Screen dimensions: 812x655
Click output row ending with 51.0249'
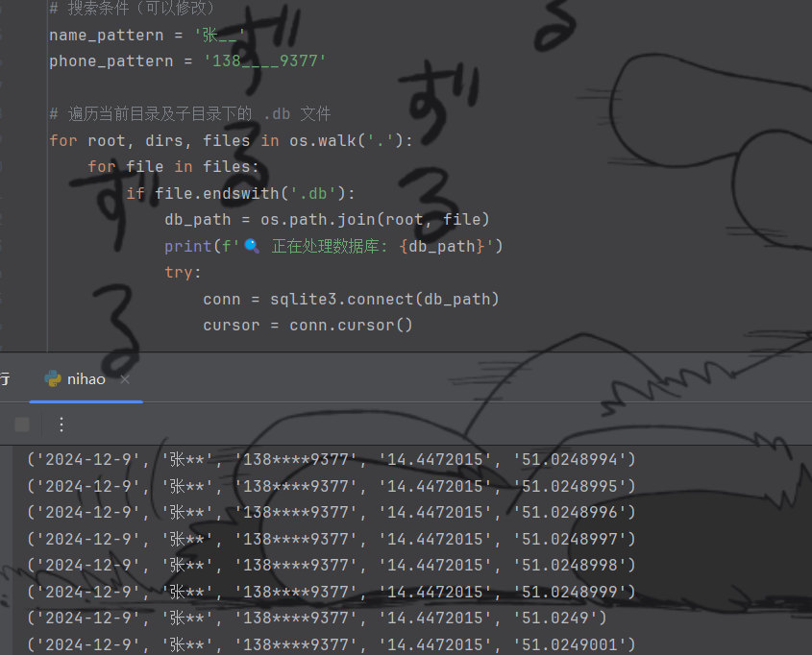pyautogui.click(x=317, y=618)
